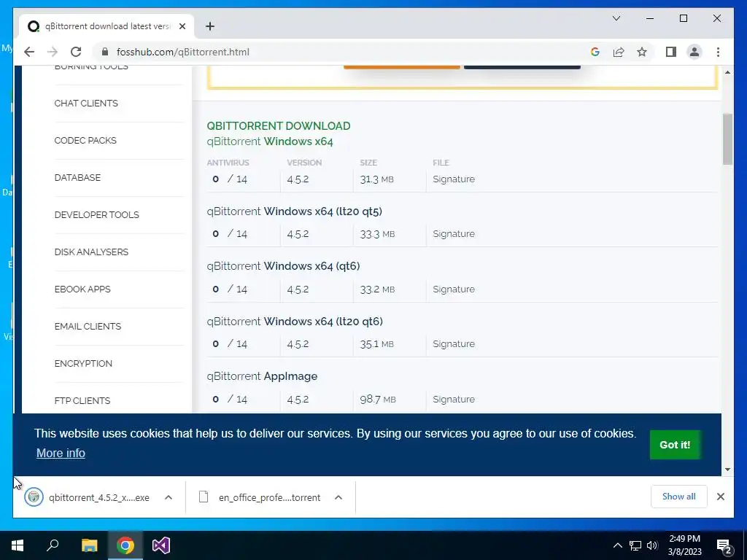Click the Google icon in the address bar

595,52
